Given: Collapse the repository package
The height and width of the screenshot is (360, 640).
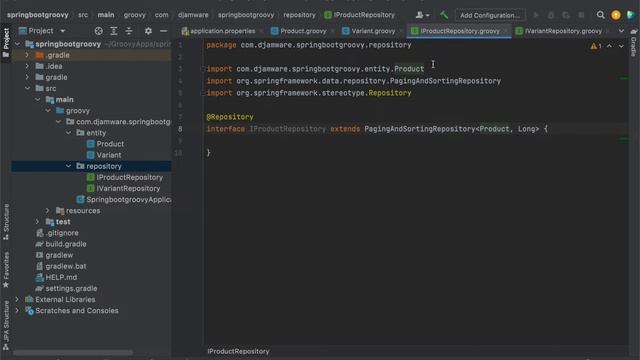Looking at the screenshot, I should coord(68,166).
